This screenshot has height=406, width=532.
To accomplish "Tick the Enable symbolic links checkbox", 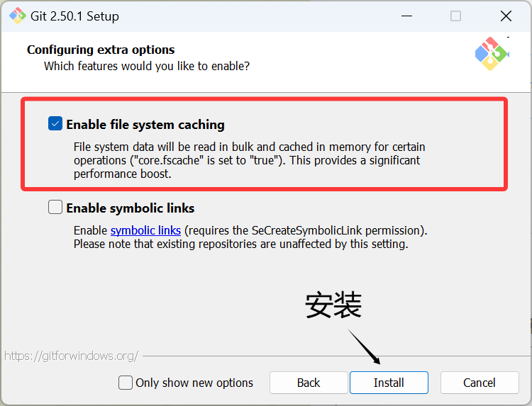I will point(55,208).
